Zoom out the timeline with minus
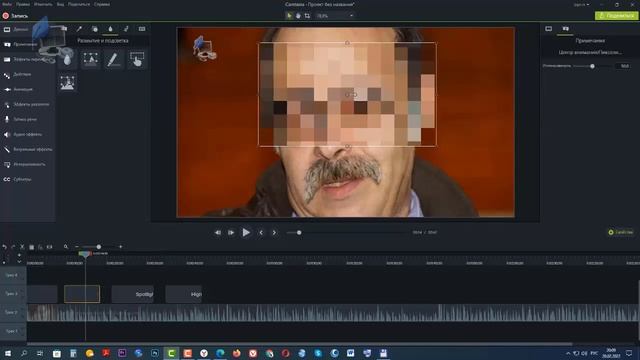The height and width of the screenshot is (360, 640). pyautogui.click(x=77, y=247)
